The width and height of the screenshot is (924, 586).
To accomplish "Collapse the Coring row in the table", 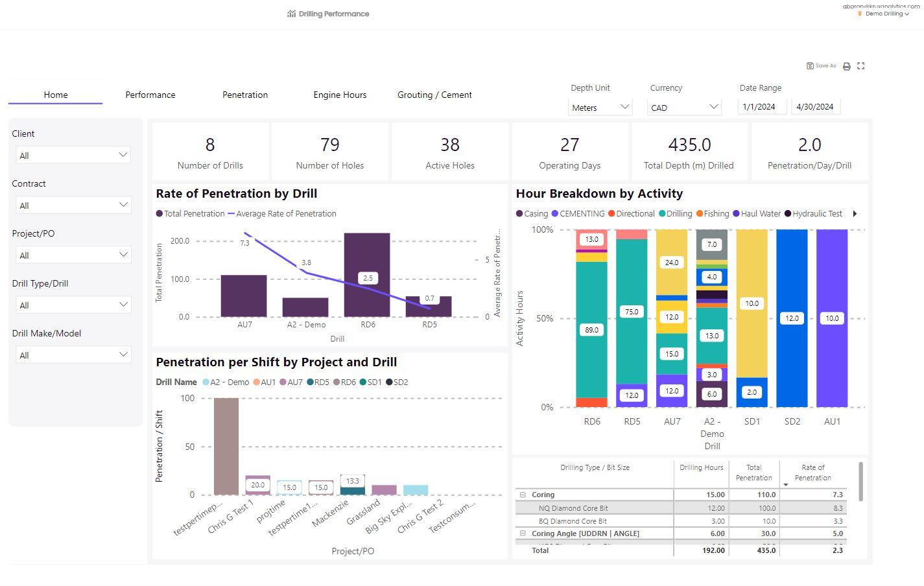I will (523, 494).
